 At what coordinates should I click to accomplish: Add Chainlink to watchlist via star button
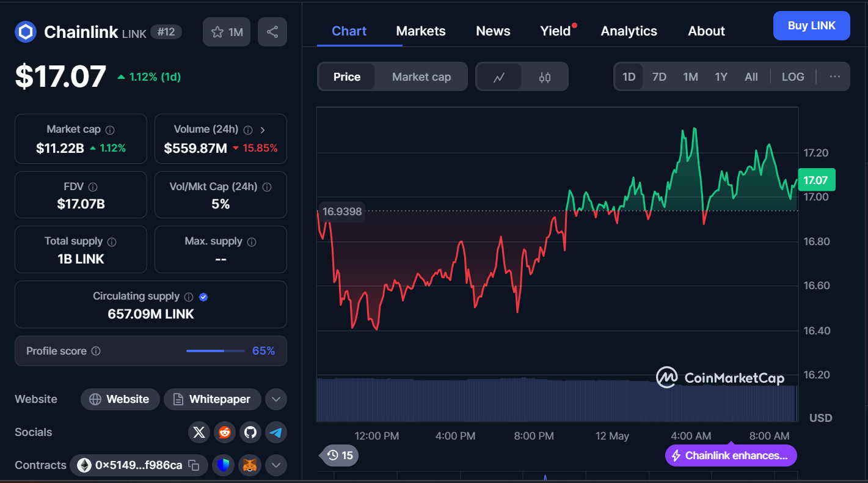(x=227, y=32)
